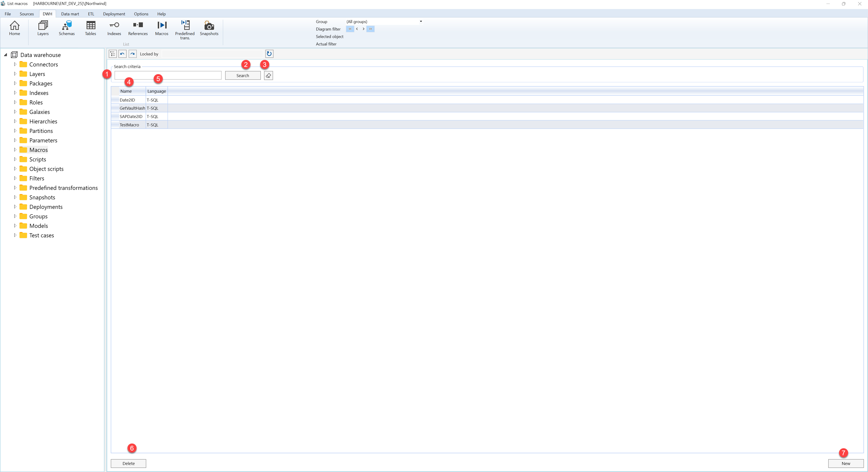Viewport: 868px width, 472px height.
Task: Select Filters in the tree
Action: (37, 178)
